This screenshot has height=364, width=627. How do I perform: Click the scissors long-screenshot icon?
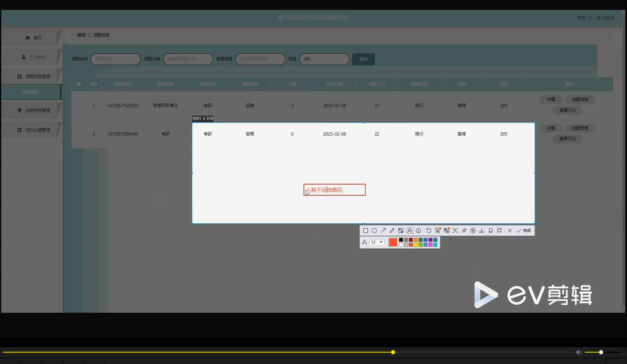(x=438, y=230)
